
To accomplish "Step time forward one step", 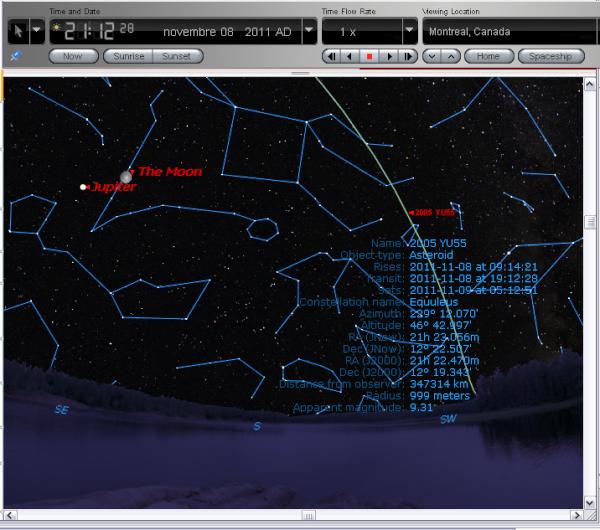I will click(x=408, y=57).
